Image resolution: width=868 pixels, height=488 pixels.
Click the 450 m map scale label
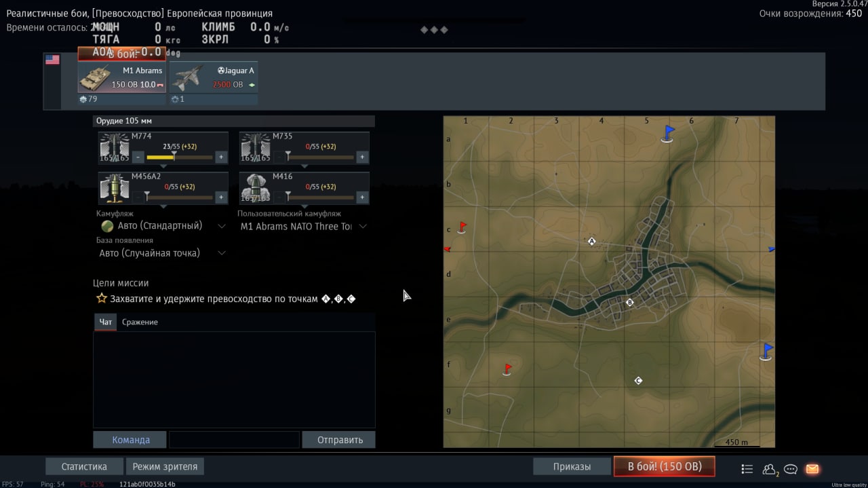point(736,442)
